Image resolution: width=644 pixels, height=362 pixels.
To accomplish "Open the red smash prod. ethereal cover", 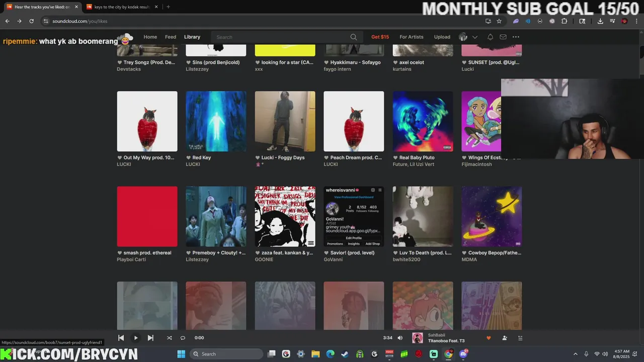I will tap(147, 217).
